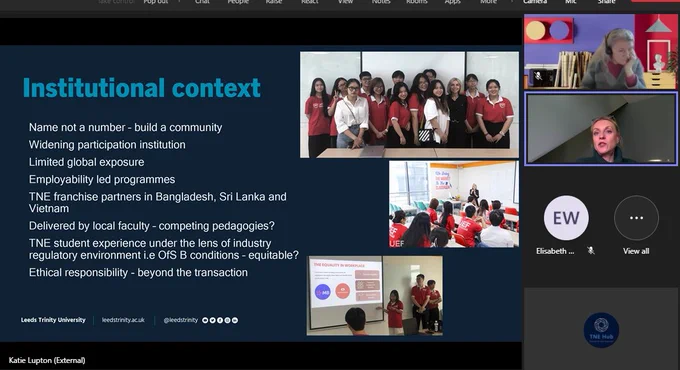
Task: Click the 'Institutional context' slide title
Action: pos(141,88)
